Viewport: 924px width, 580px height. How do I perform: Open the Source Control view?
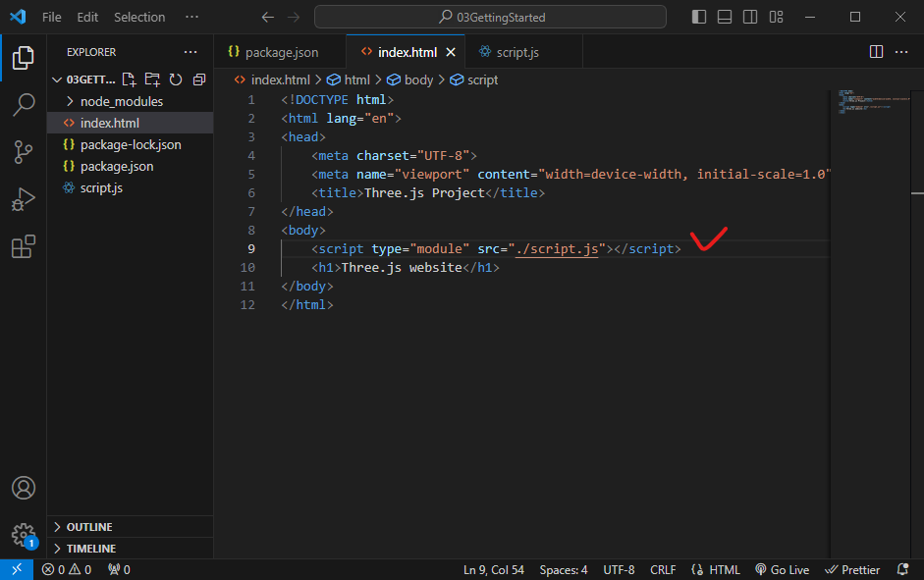pos(23,152)
